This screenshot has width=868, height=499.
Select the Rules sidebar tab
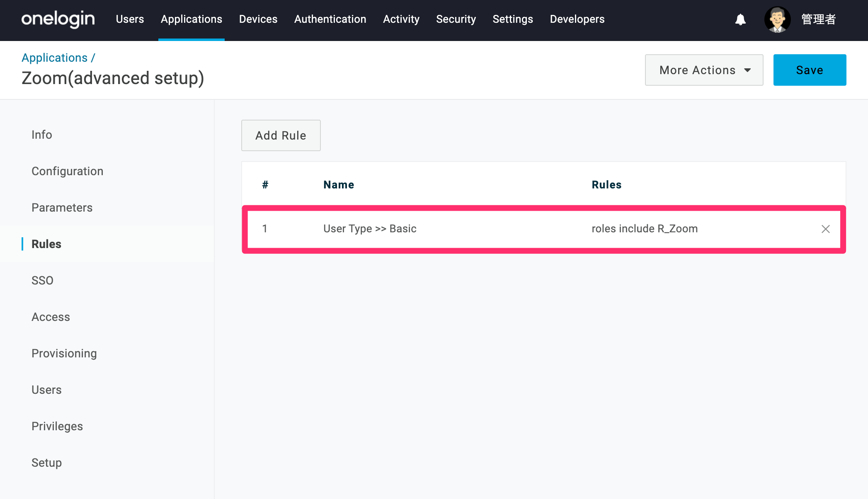point(46,244)
